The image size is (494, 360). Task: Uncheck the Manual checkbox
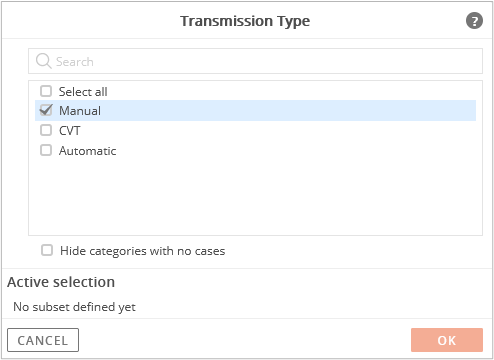pos(46,110)
